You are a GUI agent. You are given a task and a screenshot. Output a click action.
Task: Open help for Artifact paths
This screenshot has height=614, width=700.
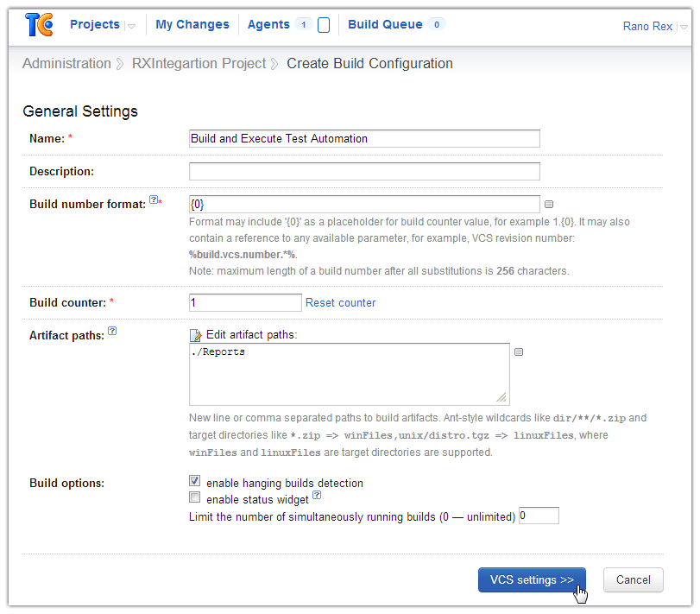point(112,331)
